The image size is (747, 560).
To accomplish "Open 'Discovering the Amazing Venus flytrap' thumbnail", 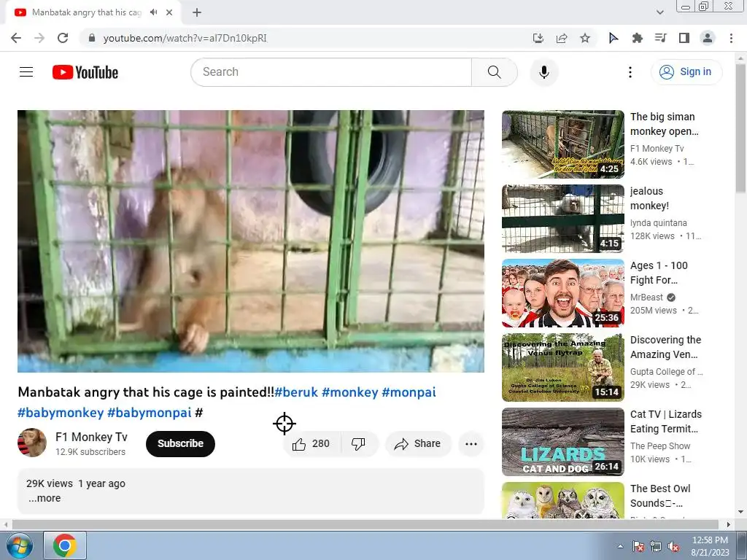I will click(x=562, y=367).
